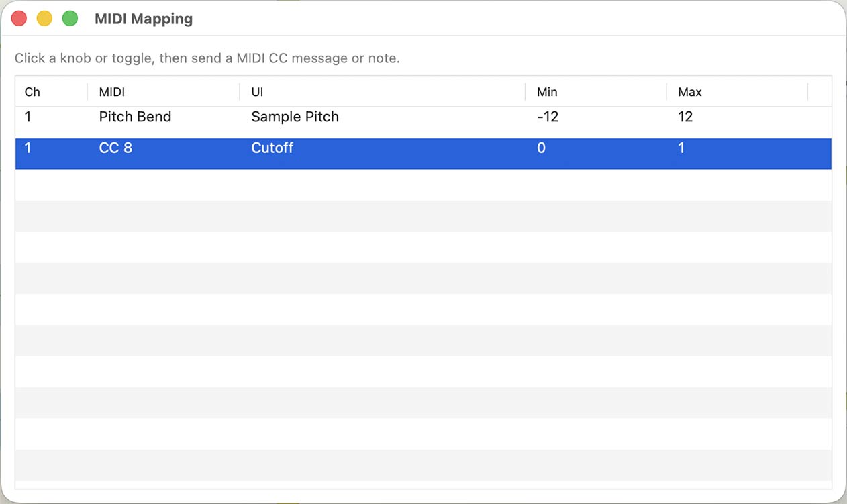The width and height of the screenshot is (847, 504).
Task: Click the Pitch Bend row channel number
Action: pyautogui.click(x=28, y=117)
